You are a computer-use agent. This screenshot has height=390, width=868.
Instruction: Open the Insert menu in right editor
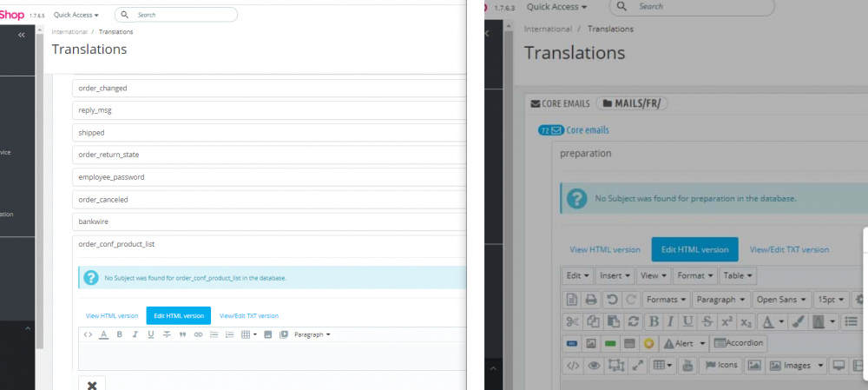tap(615, 275)
